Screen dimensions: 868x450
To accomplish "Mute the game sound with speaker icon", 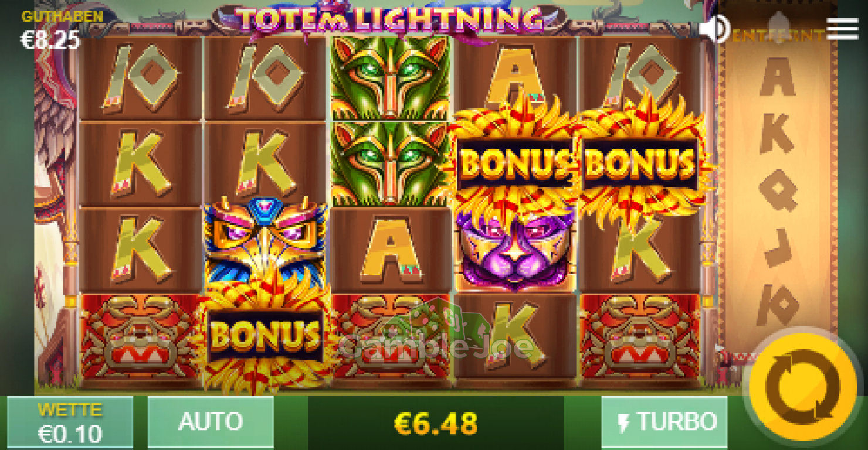I will [x=714, y=28].
